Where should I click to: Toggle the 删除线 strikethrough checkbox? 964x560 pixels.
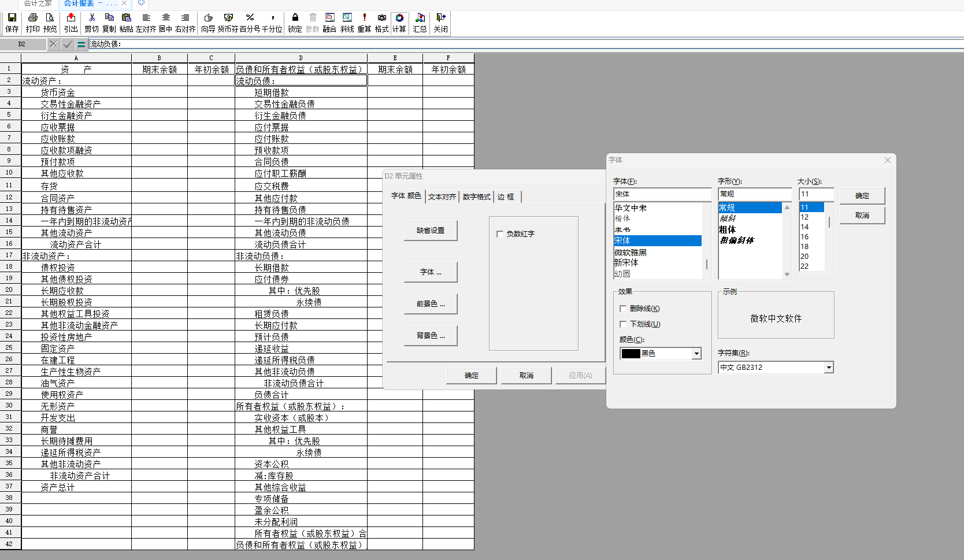click(623, 309)
